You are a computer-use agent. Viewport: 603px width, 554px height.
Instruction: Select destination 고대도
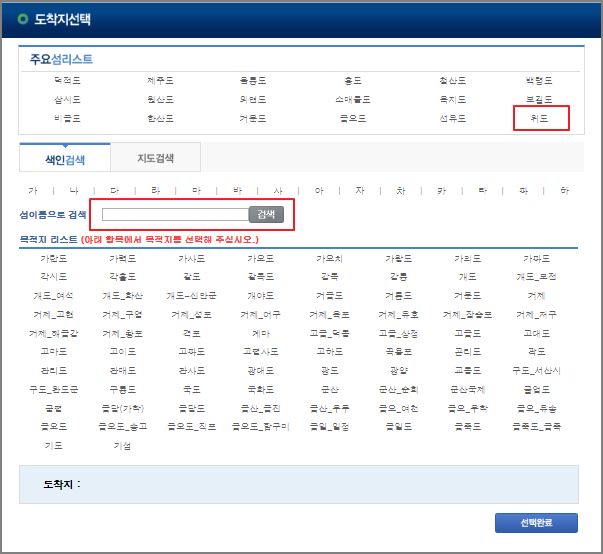coord(536,333)
